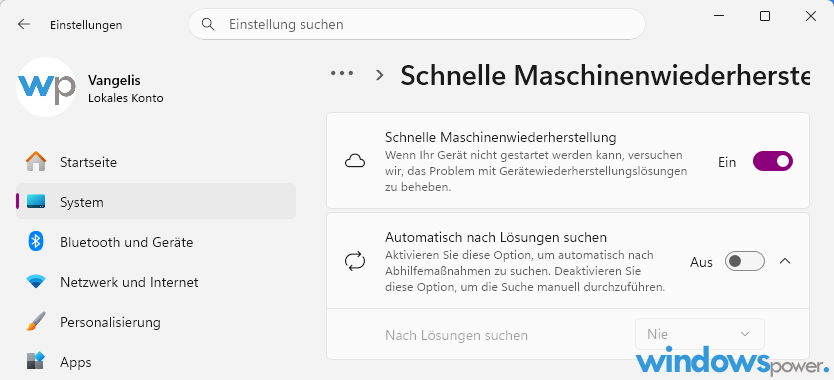Open the Nie dropdown
The height and width of the screenshot is (380, 834).
[700, 334]
